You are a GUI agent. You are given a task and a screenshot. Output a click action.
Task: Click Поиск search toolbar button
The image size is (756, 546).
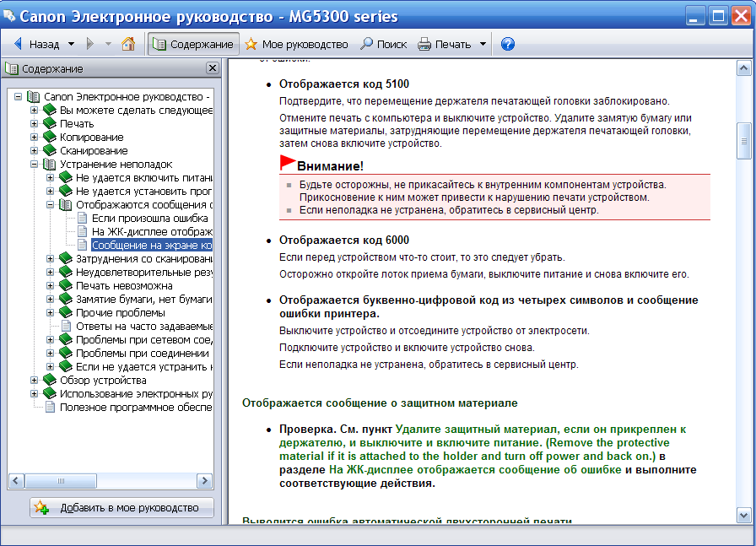click(x=384, y=45)
